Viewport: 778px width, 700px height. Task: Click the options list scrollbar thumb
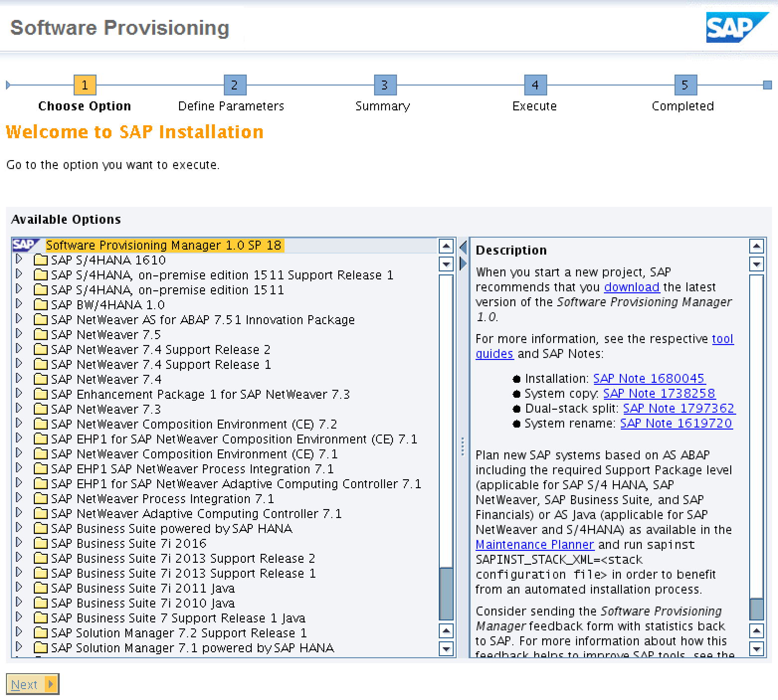pos(446,594)
